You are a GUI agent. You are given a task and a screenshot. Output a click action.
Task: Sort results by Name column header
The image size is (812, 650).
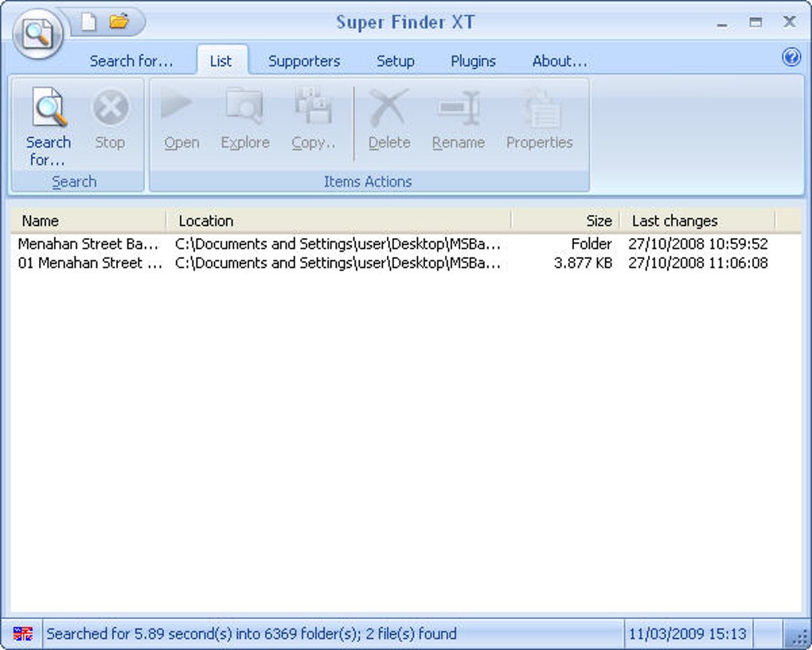click(88, 221)
